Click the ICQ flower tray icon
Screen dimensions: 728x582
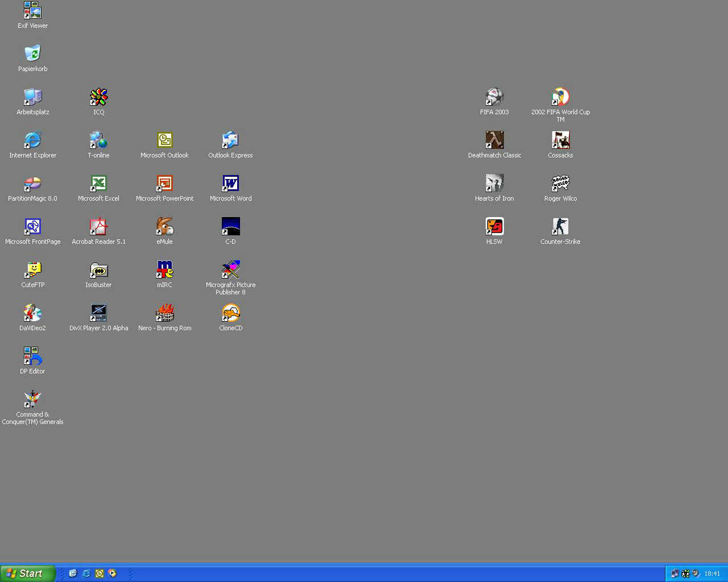coord(685,573)
